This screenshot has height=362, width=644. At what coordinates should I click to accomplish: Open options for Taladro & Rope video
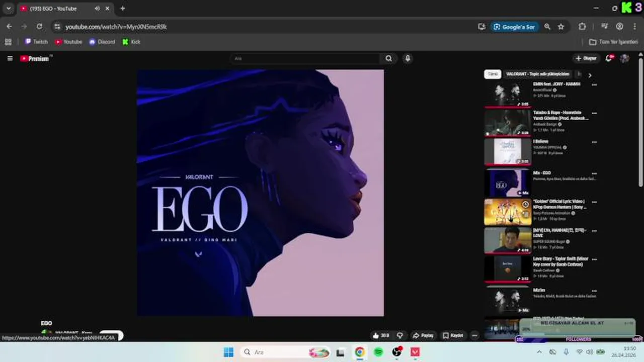pyautogui.click(x=594, y=113)
